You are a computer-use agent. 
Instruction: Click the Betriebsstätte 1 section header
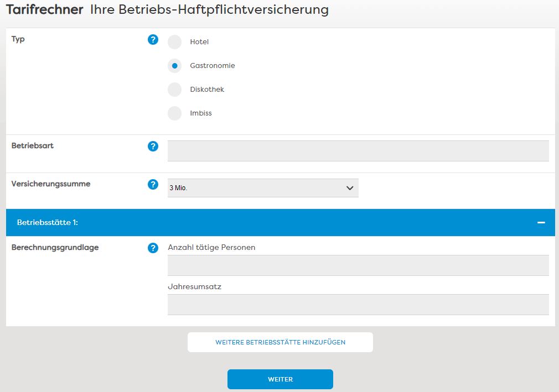[x=281, y=222]
